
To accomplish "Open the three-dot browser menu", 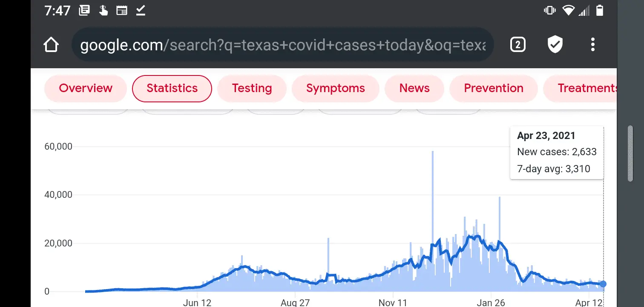I will click(x=592, y=45).
